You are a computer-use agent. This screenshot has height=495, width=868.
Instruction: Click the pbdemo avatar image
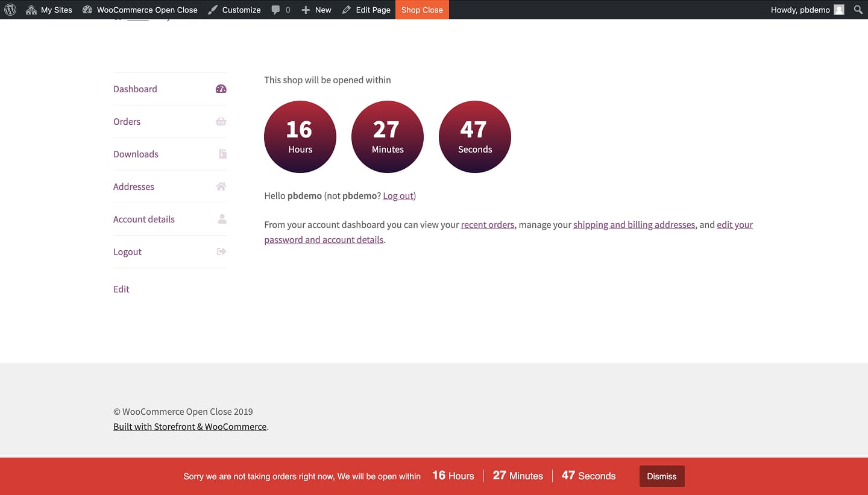pos(839,10)
